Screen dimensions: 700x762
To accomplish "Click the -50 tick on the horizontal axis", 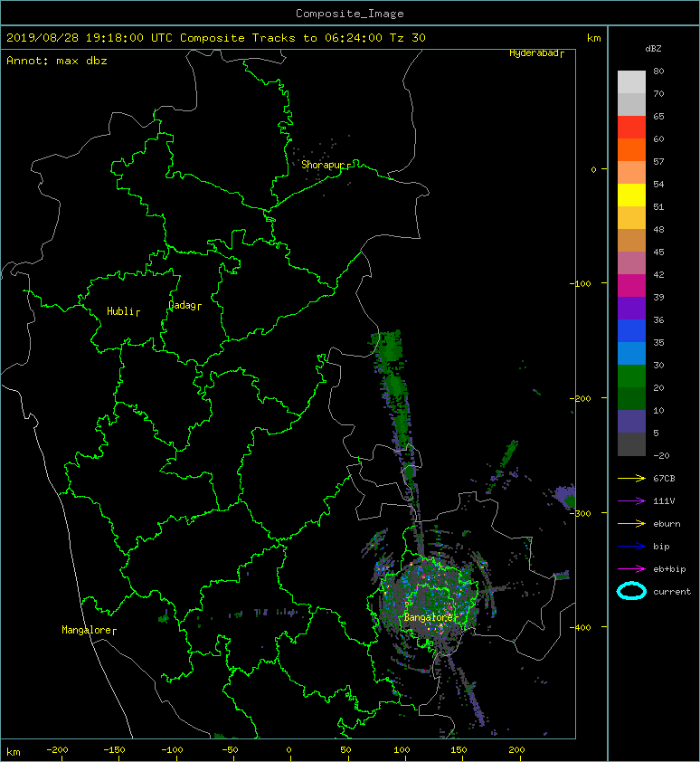I will pos(230,750).
